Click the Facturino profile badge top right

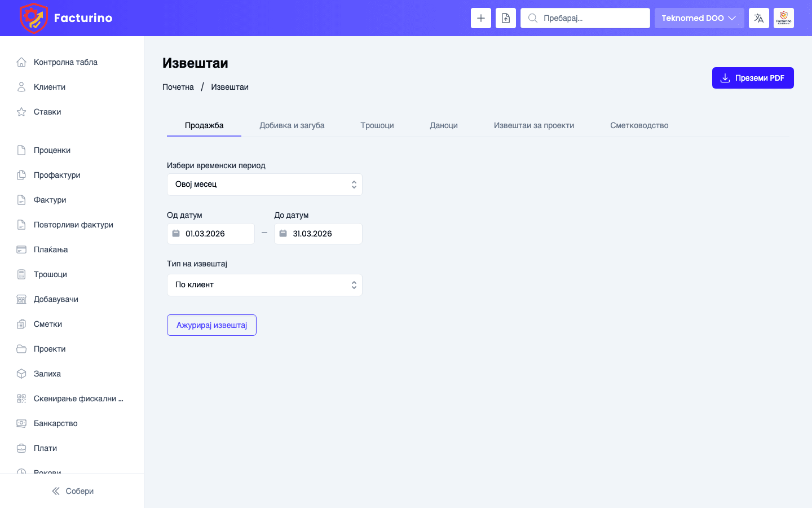(x=783, y=17)
